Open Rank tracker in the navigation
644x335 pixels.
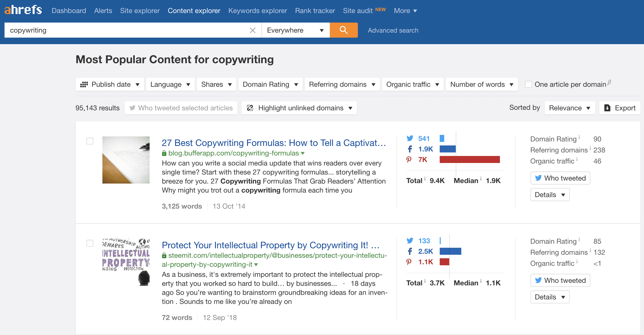point(315,11)
